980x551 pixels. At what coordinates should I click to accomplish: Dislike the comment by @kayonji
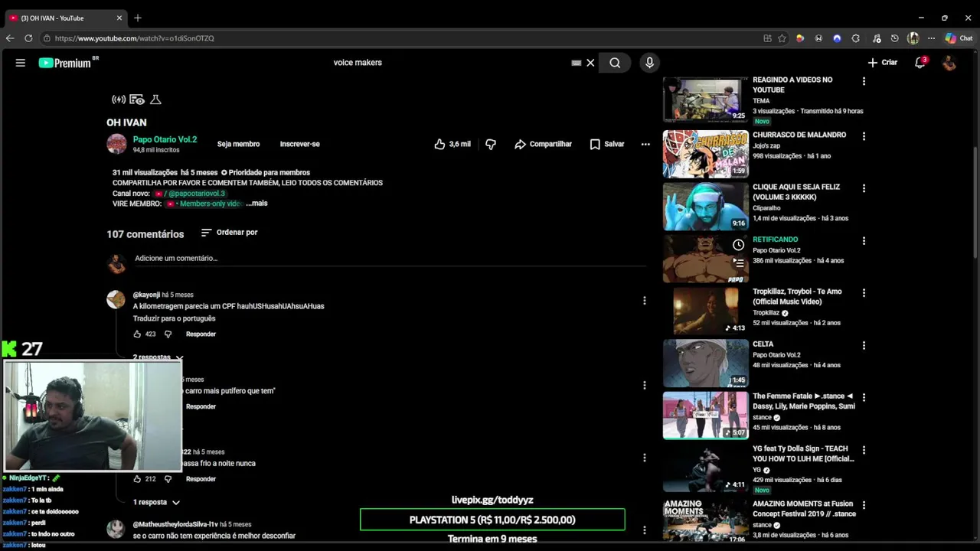[168, 334]
